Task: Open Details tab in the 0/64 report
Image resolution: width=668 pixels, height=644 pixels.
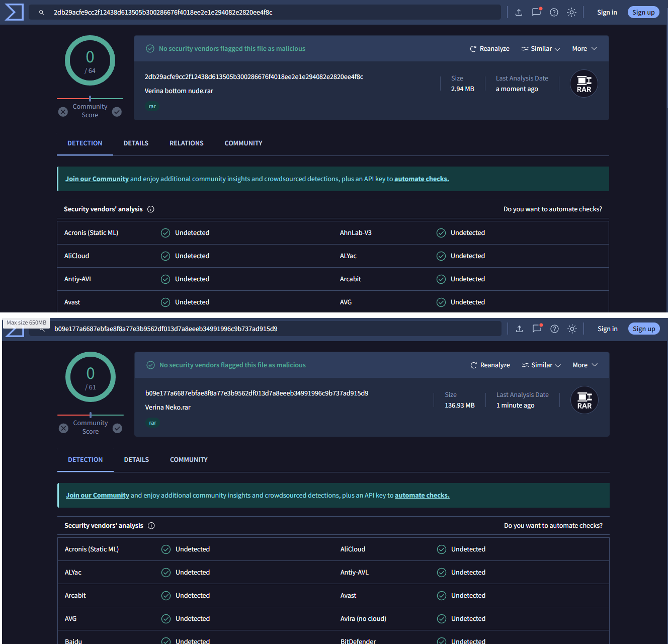Action: point(136,143)
